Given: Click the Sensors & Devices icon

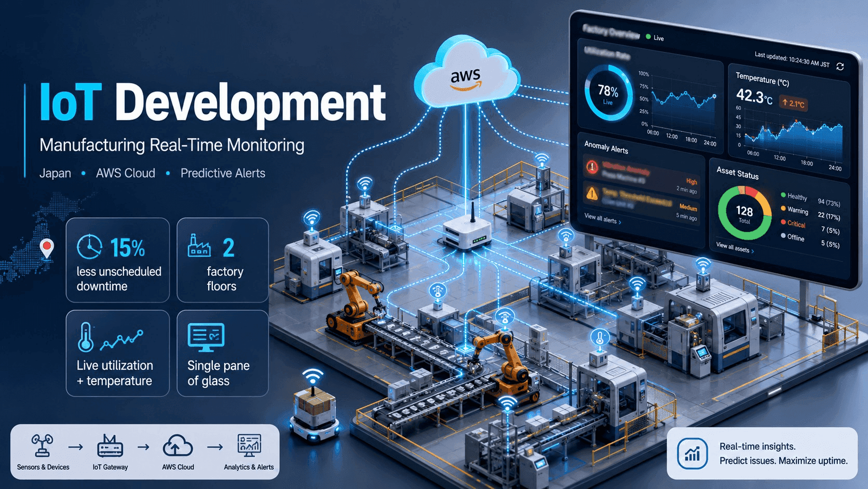Looking at the screenshot, I should (42, 446).
